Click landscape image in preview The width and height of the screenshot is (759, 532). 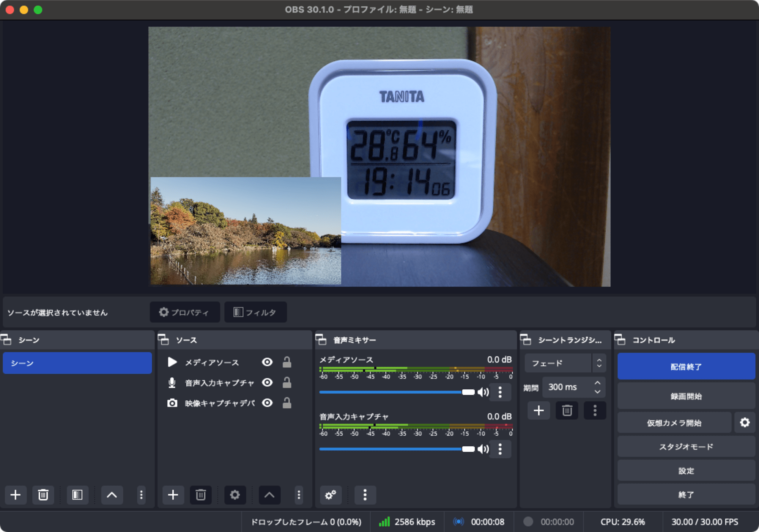coord(246,231)
